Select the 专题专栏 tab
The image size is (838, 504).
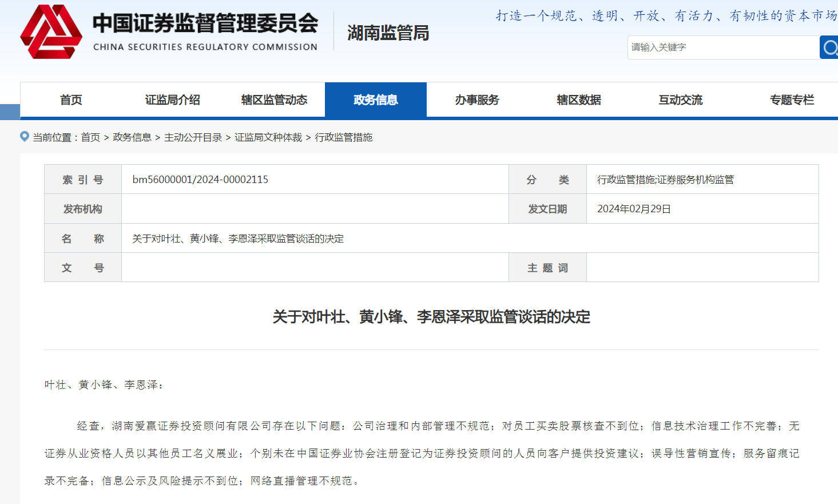792,100
